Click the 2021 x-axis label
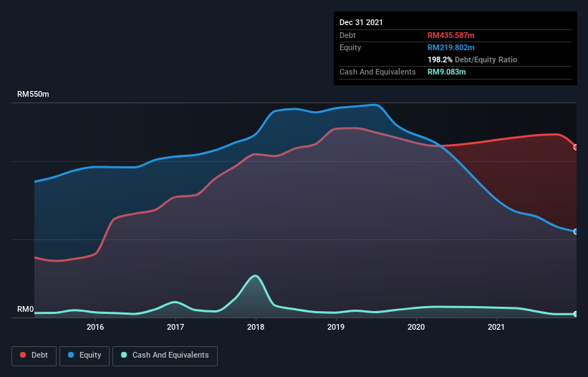 tap(496, 327)
